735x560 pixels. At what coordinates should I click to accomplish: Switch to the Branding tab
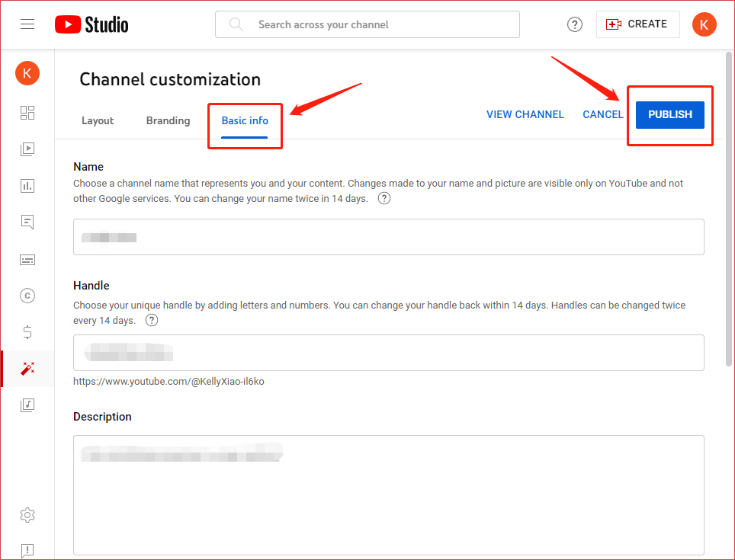(168, 120)
